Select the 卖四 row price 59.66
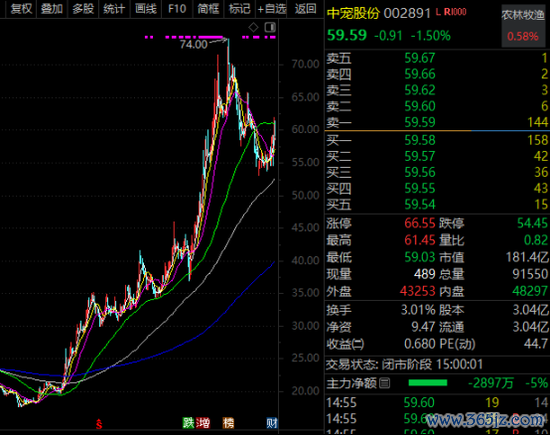The width and height of the screenshot is (550, 435). (420, 74)
